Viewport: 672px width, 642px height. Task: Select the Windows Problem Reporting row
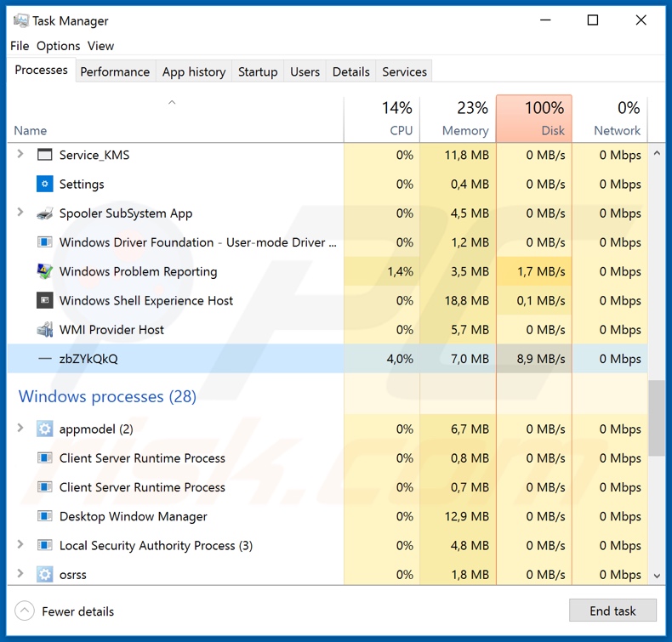tap(327, 271)
